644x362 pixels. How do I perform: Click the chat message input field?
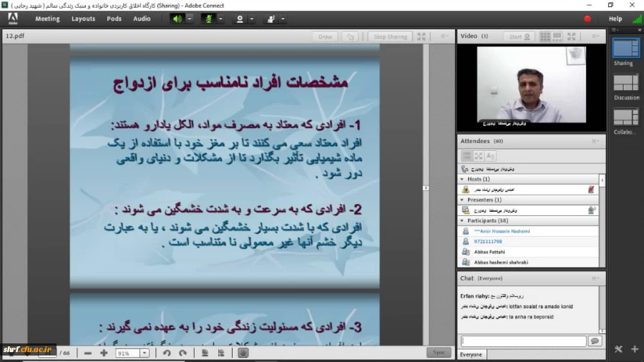523,341
